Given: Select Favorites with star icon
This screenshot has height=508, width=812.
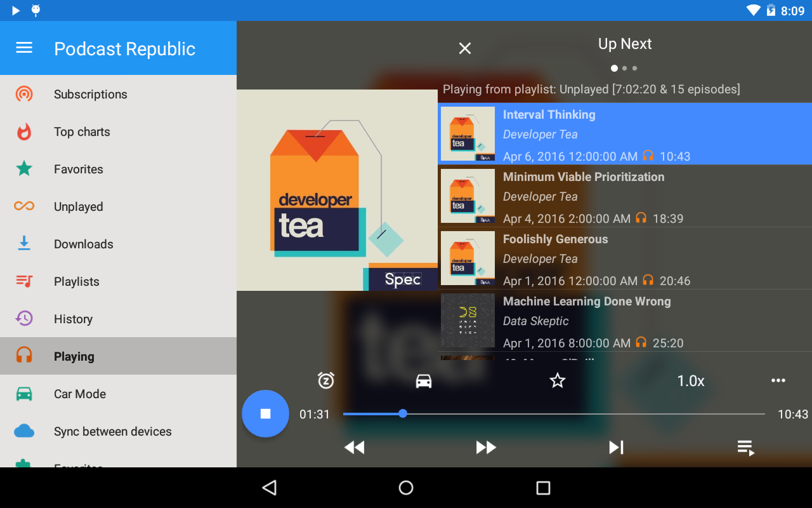Looking at the screenshot, I should point(118,169).
